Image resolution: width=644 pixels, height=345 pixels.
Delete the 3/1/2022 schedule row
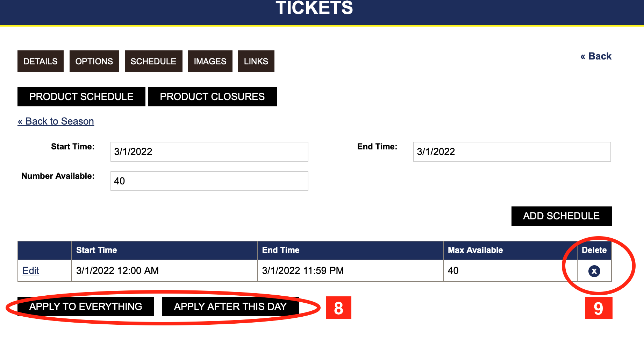tap(594, 271)
